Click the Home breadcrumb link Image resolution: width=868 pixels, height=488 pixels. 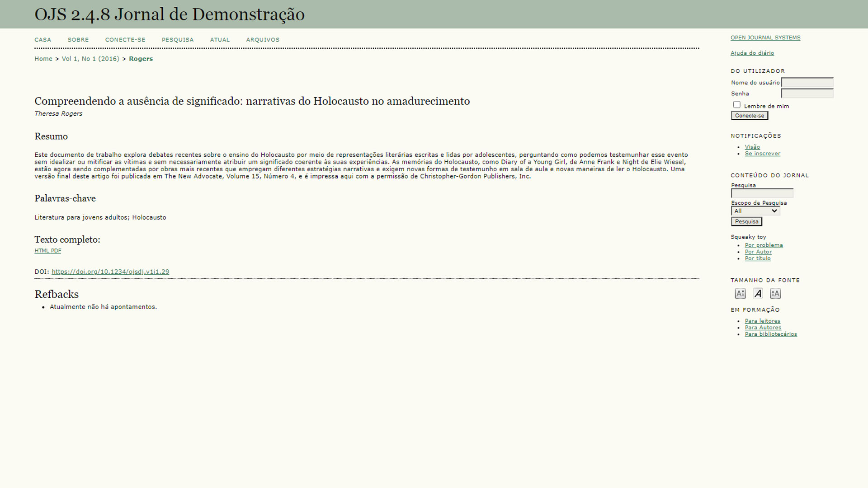(x=43, y=59)
